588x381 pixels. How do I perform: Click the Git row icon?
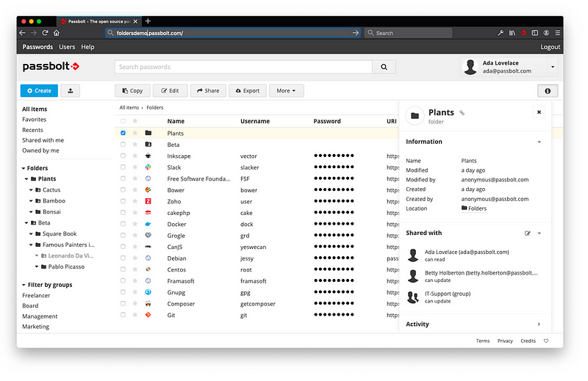pos(148,315)
